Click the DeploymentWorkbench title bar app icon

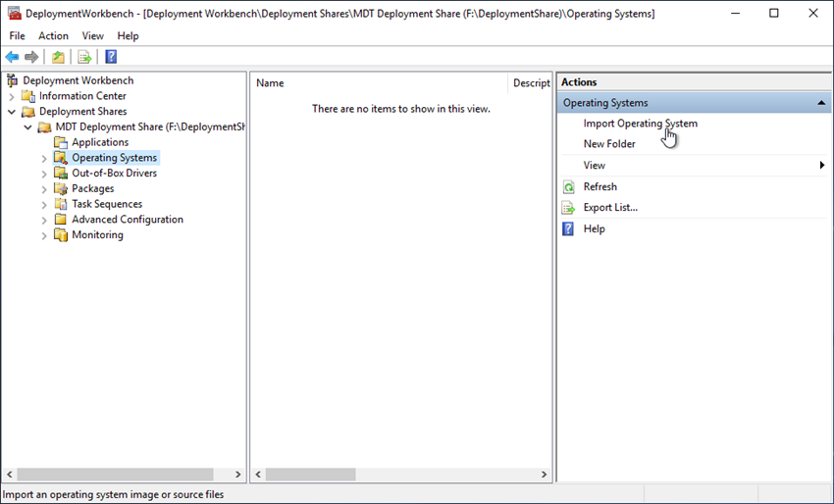click(15, 14)
